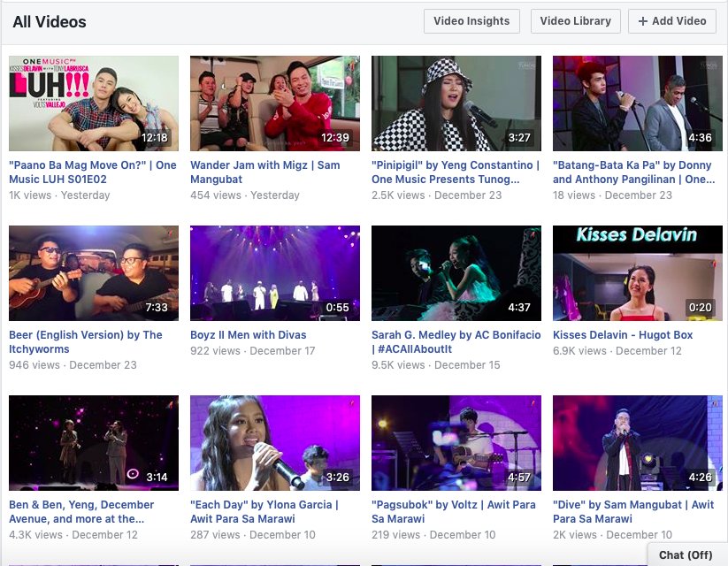This screenshot has width=728, height=566.
Task: Open the Sarah G. Medley thumbnail
Action: [456, 273]
